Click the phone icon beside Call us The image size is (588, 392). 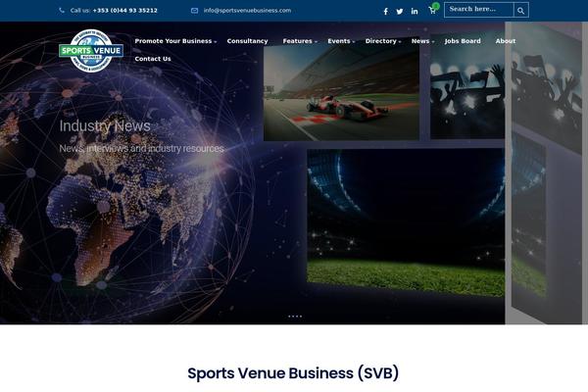(x=62, y=11)
